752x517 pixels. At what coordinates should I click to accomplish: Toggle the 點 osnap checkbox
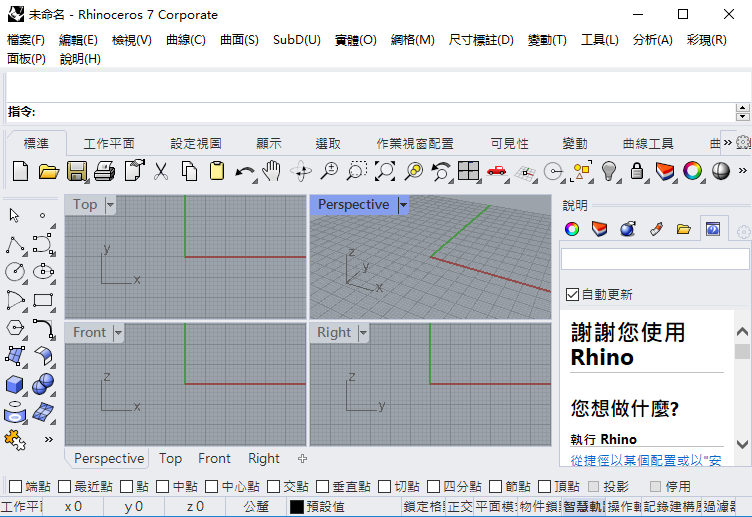coord(127,487)
